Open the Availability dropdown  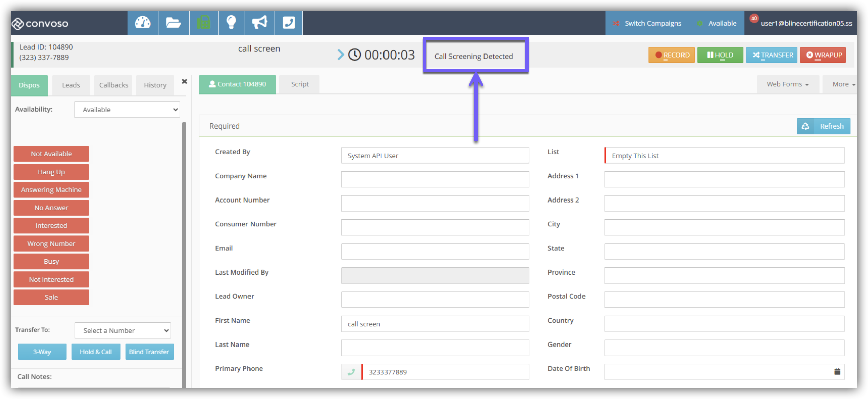pos(127,110)
